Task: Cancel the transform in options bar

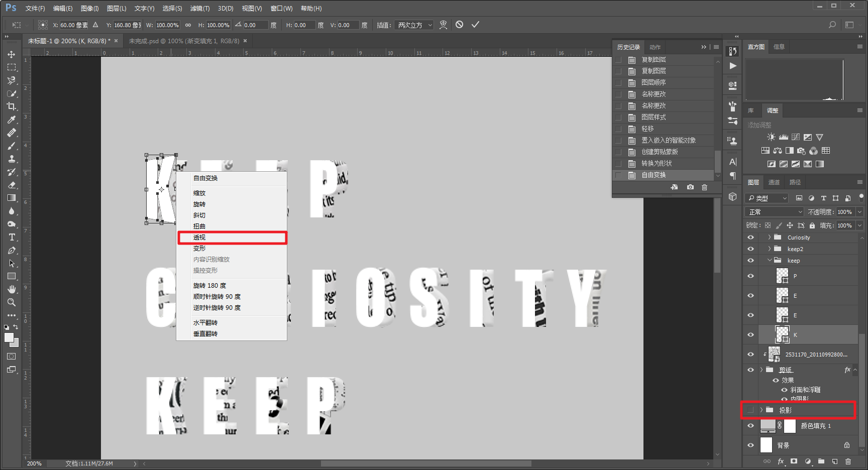Action: click(459, 25)
